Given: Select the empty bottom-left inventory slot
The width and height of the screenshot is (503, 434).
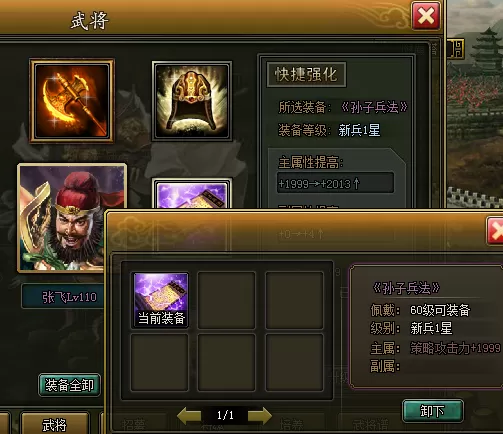Looking at the screenshot, I should (159, 362).
